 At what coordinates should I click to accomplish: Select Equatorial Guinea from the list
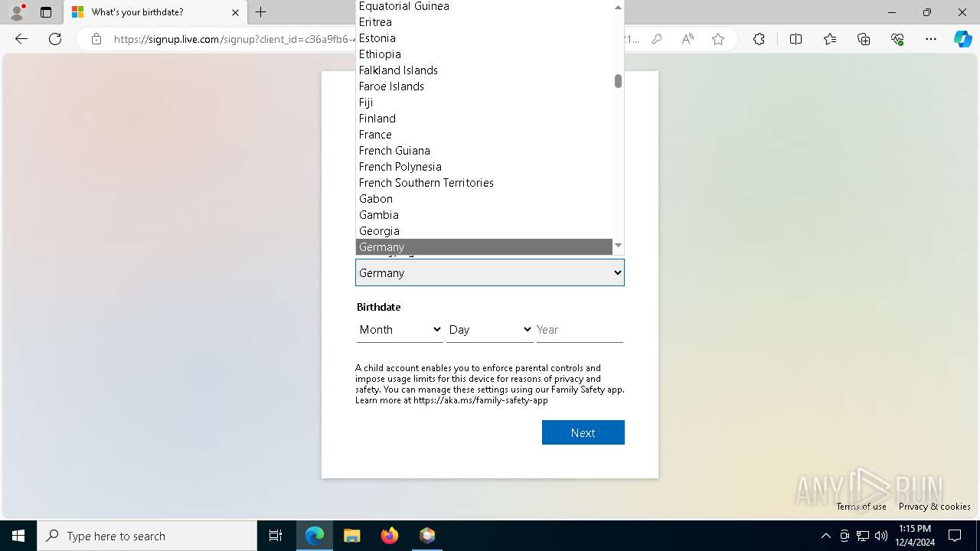coord(484,6)
